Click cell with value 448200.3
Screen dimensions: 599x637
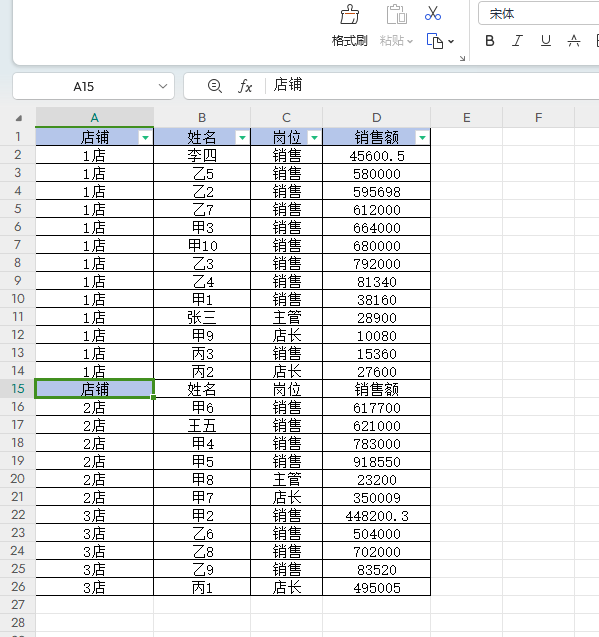pyautogui.click(x=377, y=515)
